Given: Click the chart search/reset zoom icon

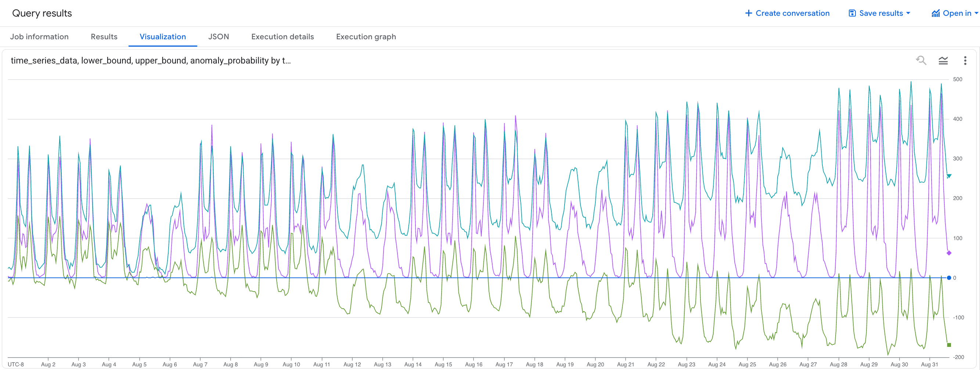Looking at the screenshot, I should coord(921,60).
